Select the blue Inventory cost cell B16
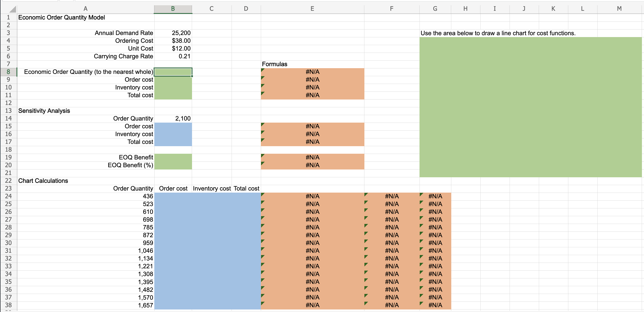Screen dimensions: 644x312 point(173,134)
